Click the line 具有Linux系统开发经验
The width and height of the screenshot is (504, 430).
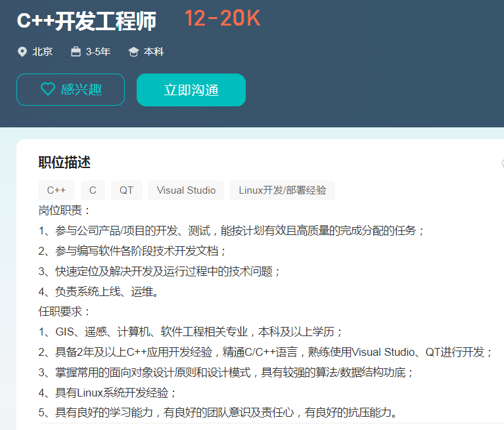pyautogui.click(x=107, y=393)
